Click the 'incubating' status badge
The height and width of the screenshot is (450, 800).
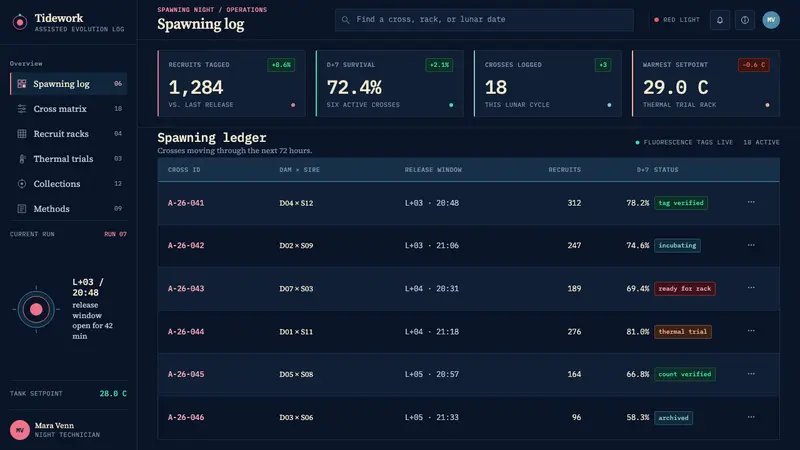(x=677, y=245)
